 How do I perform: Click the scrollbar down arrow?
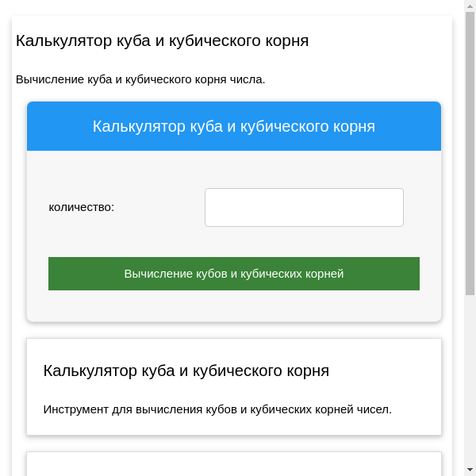(x=470, y=470)
